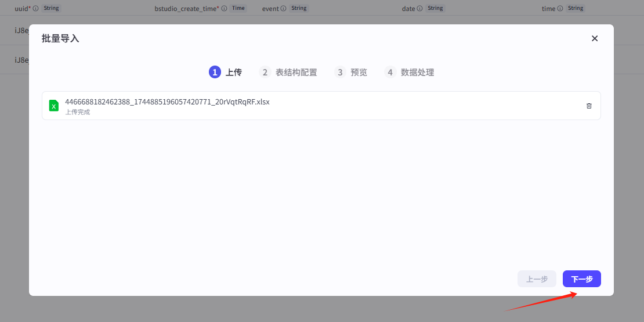
Task: Jump to step 3 预览
Action: click(351, 73)
